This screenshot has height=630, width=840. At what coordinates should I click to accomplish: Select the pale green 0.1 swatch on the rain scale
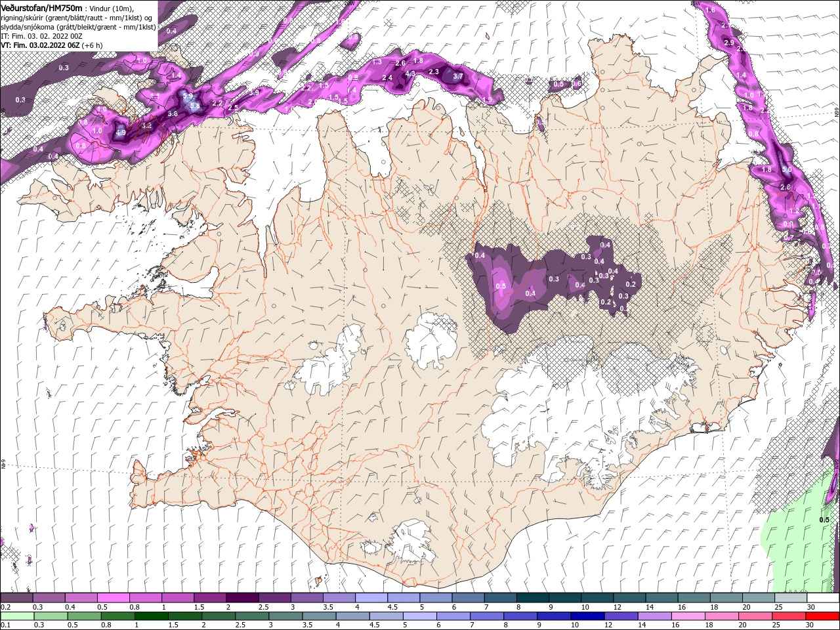pyautogui.click(x=16, y=616)
